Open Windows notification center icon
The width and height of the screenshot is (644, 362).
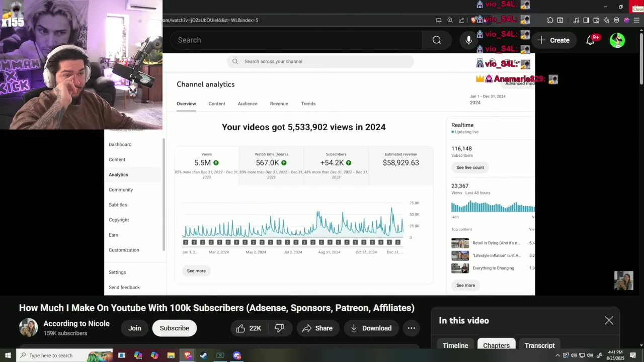click(x=633, y=355)
